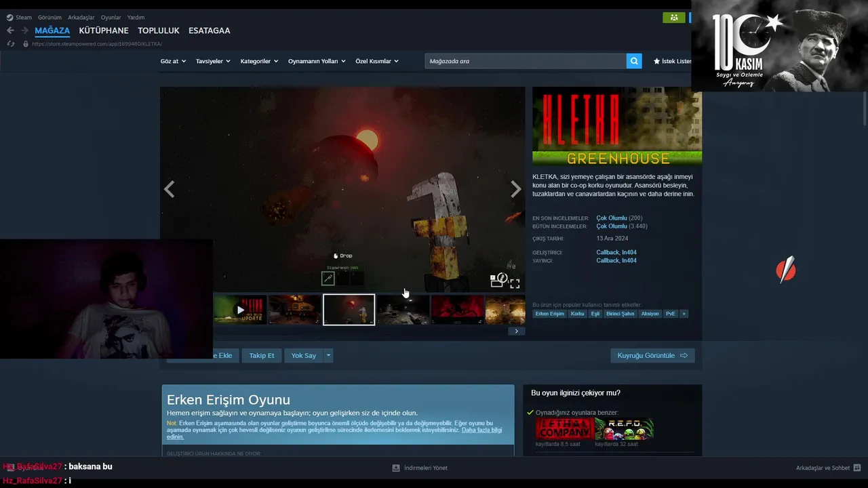Viewport: 868px width, 488px height.
Task: Click the search magnifier button
Action: pyautogui.click(x=634, y=61)
